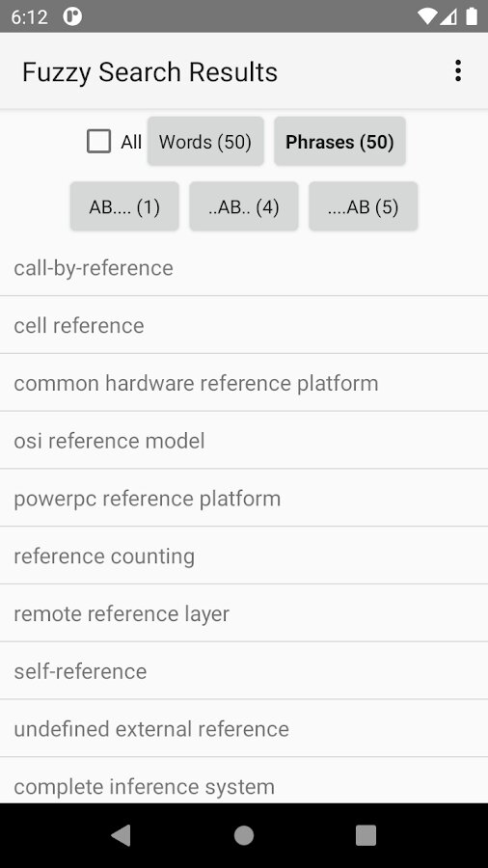Check the All checkbox

tap(99, 141)
